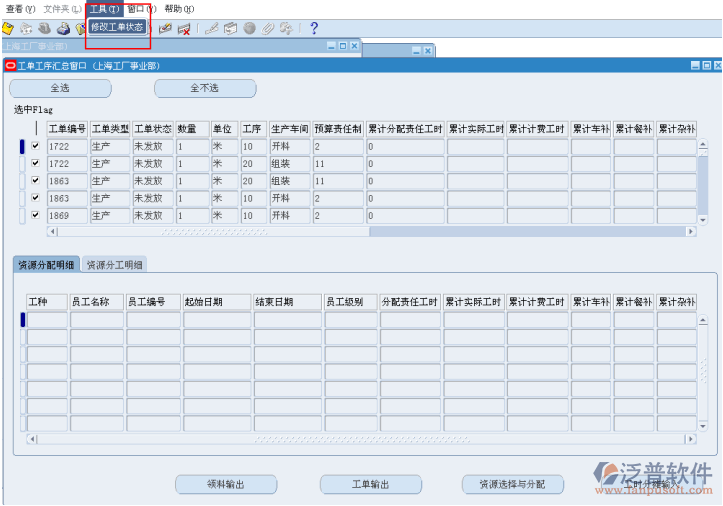Click the yellow new record icon at toolbar start
The width and height of the screenshot is (723, 506).
coord(8,29)
